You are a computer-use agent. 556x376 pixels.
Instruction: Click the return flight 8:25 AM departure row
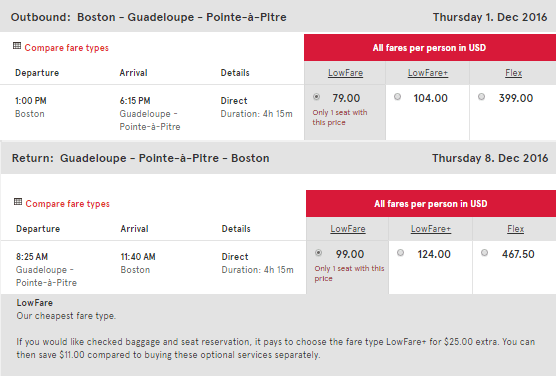pyautogui.click(x=153, y=268)
